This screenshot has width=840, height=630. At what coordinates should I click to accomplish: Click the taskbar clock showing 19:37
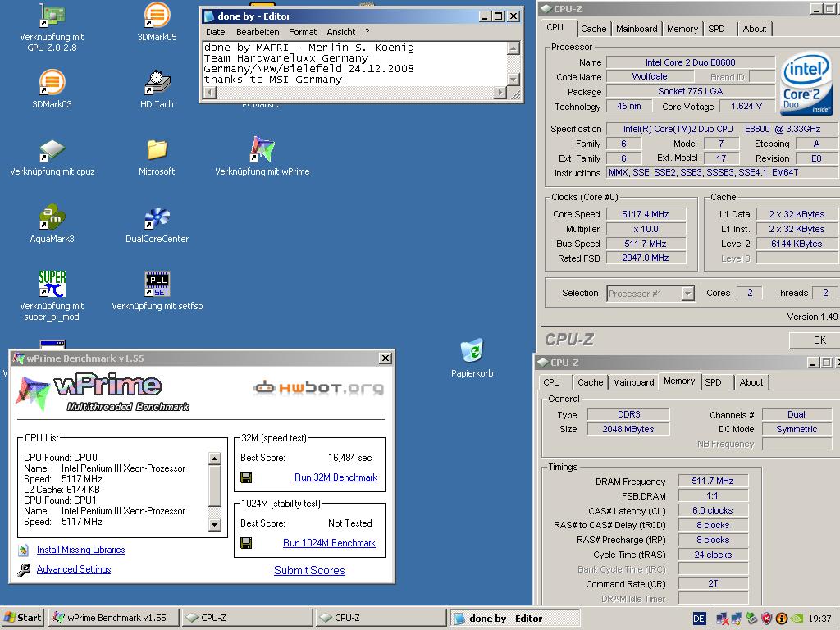[x=819, y=619]
